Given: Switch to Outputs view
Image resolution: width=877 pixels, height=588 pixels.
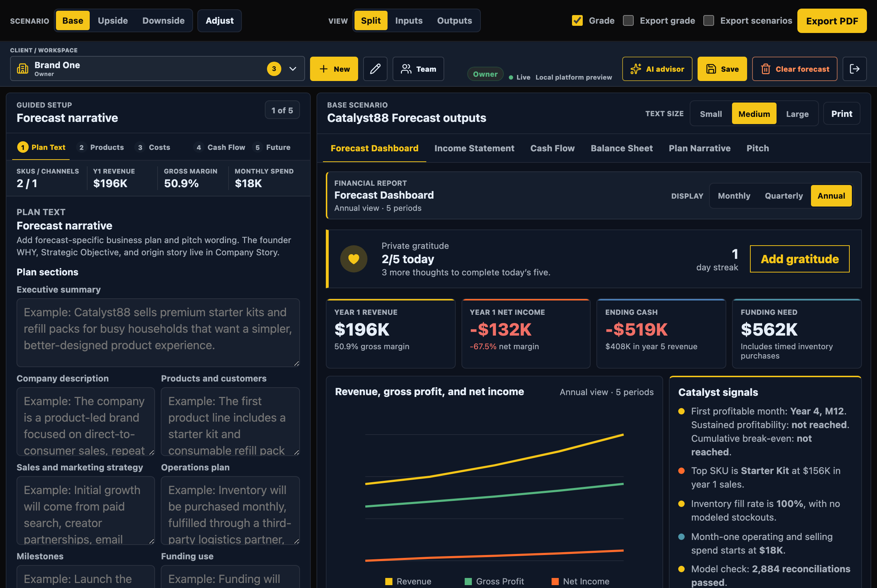Looking at the screenshot, I should pos(454,21).
